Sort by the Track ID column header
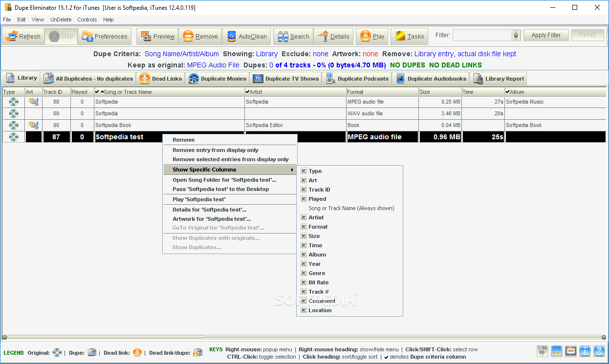The image size is (609, 364). coord(56,92)
